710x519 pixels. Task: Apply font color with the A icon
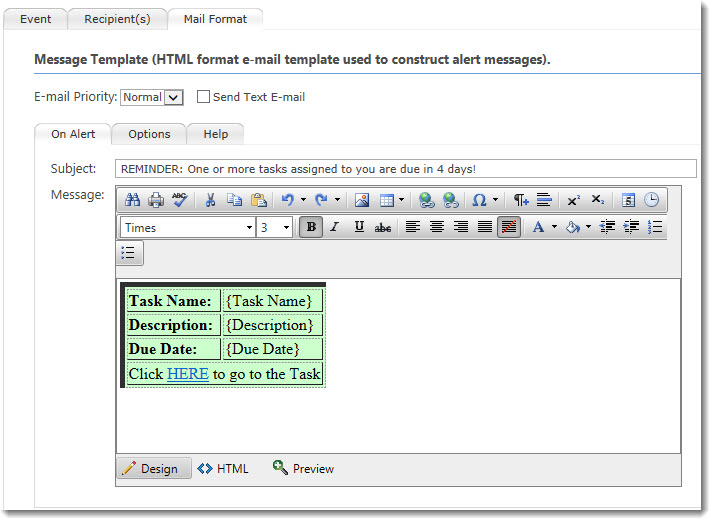(538, 226)
